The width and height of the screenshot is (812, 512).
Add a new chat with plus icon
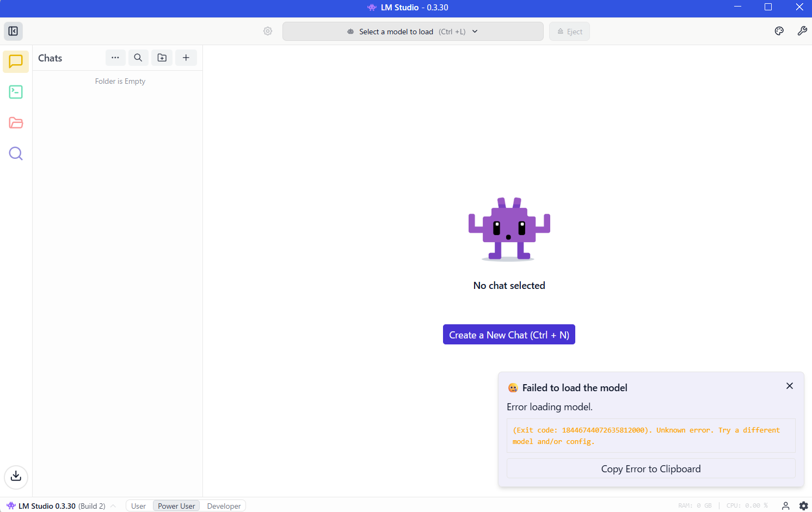pos(186,58)
